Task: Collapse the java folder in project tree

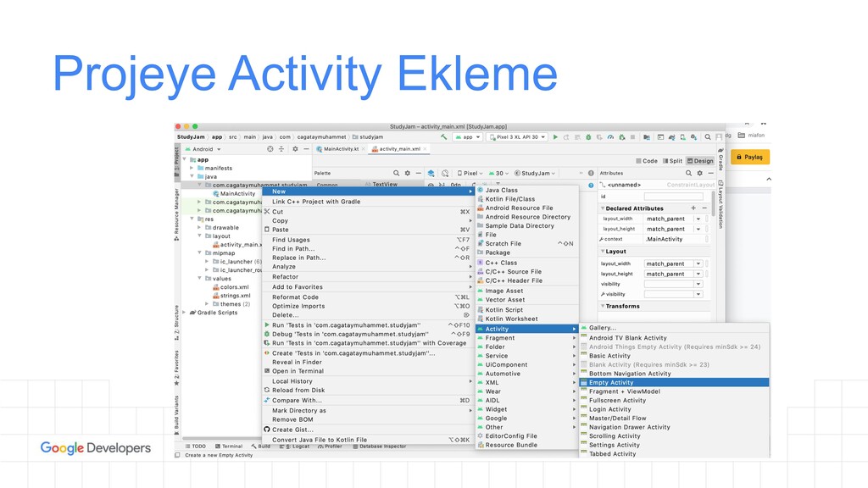Action: 192,176
